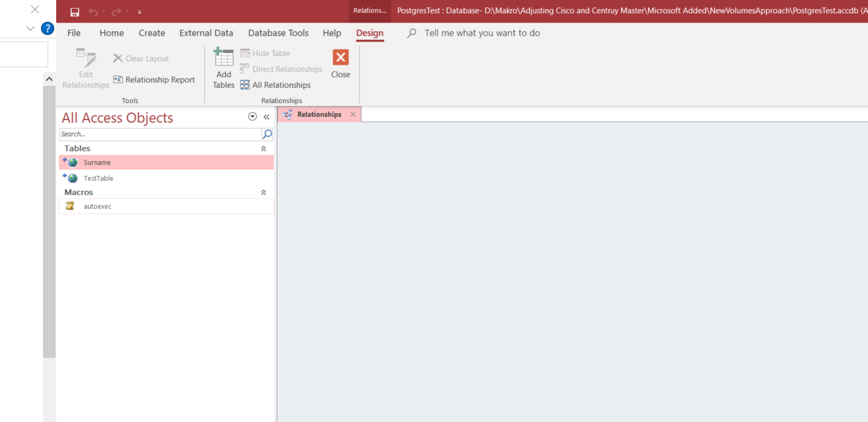Viewport: 868px width, 422px height.
Task: Click Direct Relationships in the ribbon
Action: 281,69
